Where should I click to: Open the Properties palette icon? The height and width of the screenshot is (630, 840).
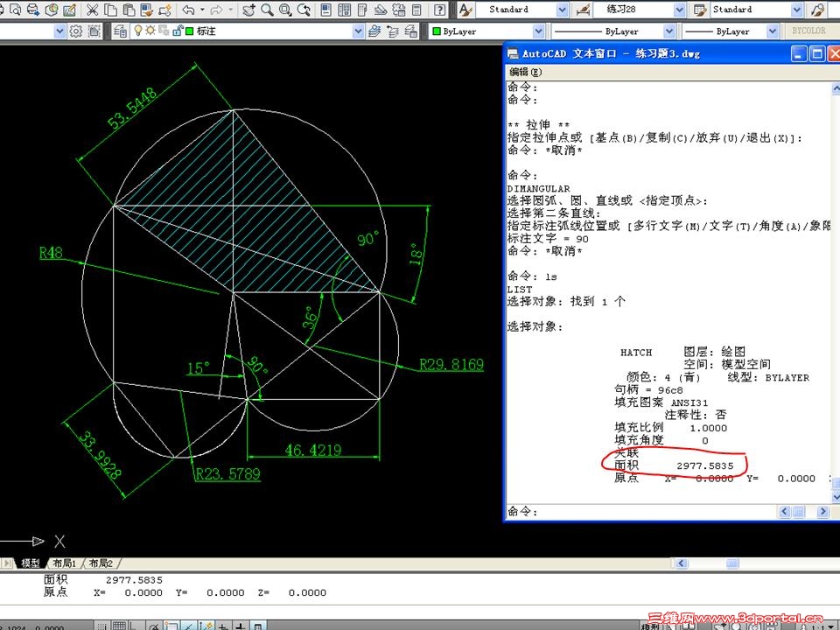coord(325,9)
